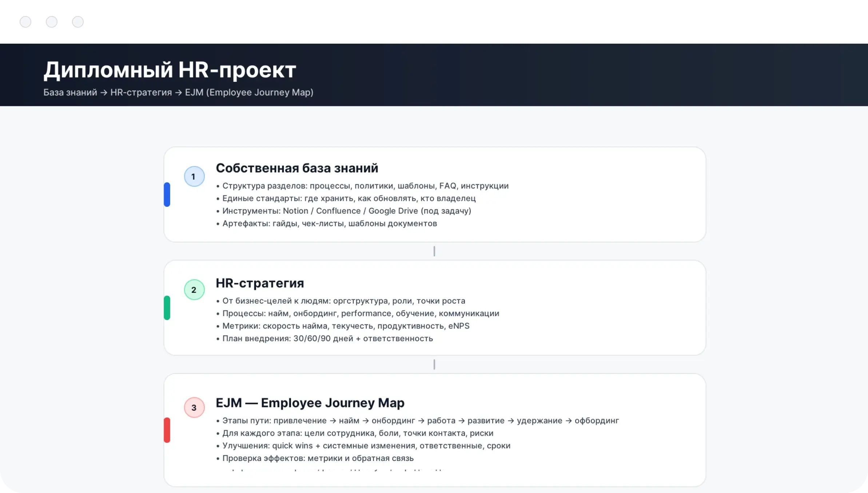Open the 'Собственная база знаний' heading
The width and height of the screenshot is (868, 493).
point(297,168)
